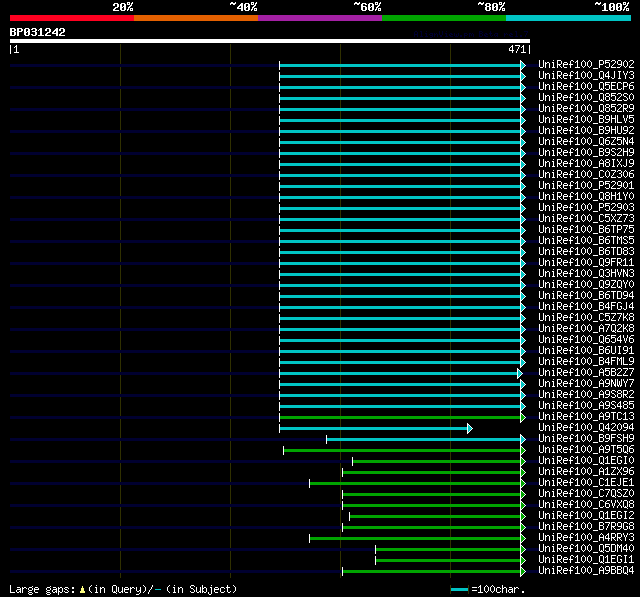Open the UniRef100_A4RRY3 entry
640x597 pixels.
586,538
